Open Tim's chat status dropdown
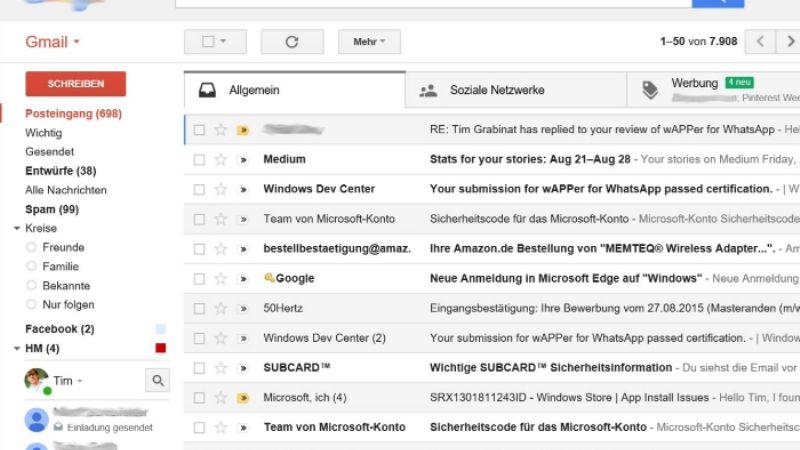 [80, 381]
